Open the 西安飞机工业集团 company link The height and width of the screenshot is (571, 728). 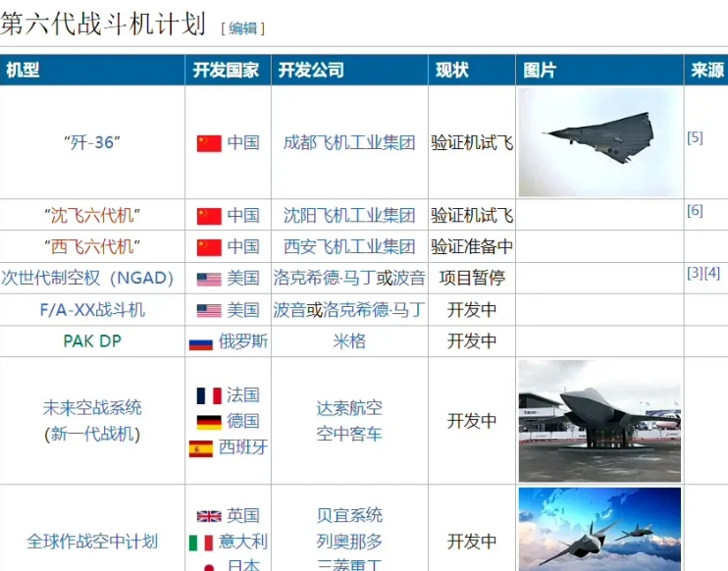[349, 247]
